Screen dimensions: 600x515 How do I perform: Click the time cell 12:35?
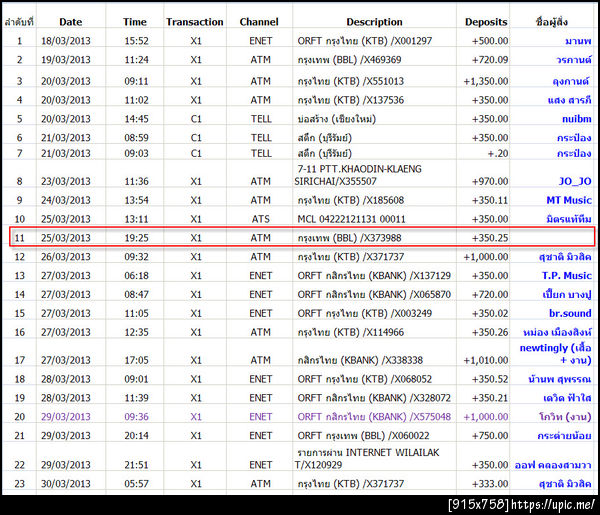(136, 332)
